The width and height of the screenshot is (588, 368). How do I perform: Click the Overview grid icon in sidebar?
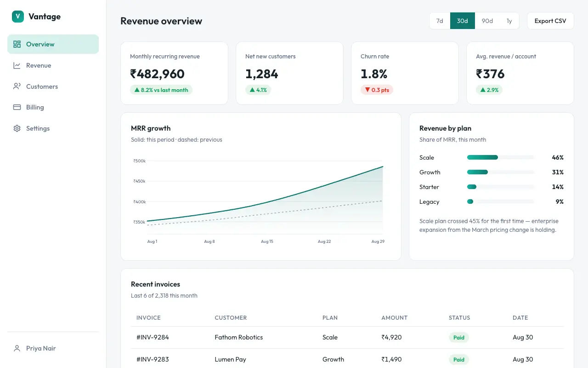pyautogui.click(x=17, y=44)
